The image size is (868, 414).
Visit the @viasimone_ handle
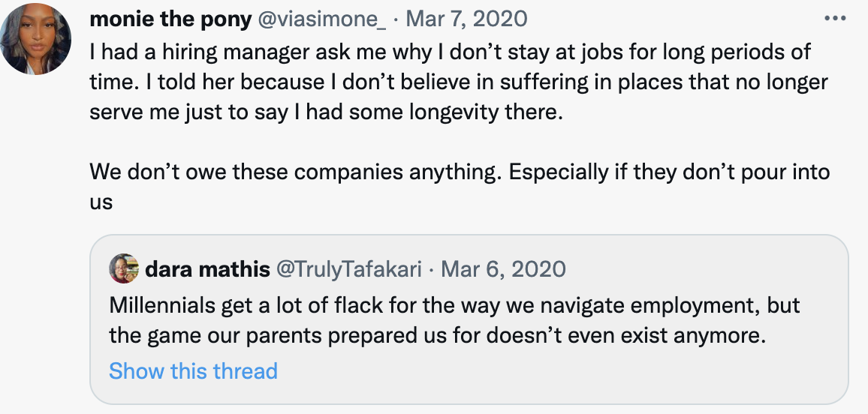pos(322,19)
